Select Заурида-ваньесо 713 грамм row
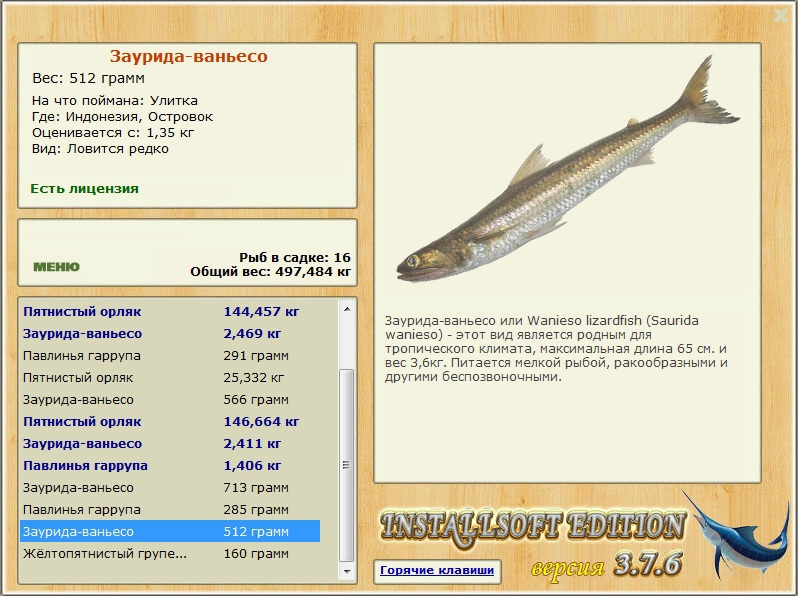 click(x=170, y=488)
